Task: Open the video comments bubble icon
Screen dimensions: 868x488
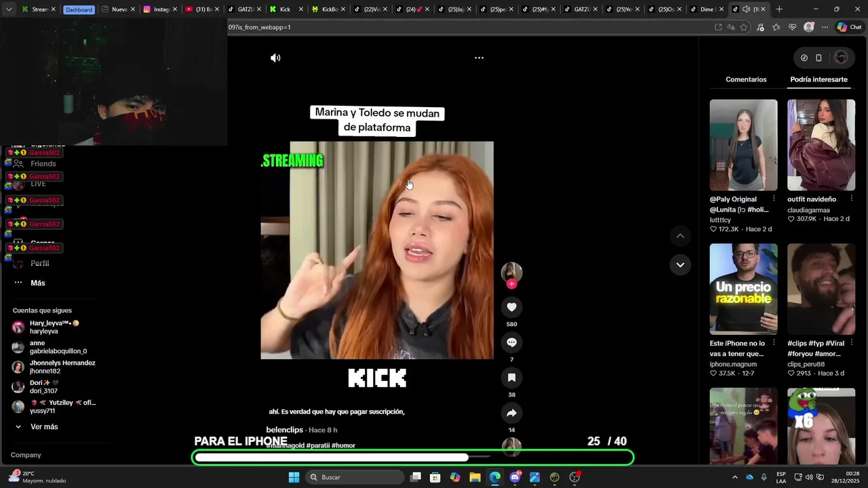Action: click(x=511, y=342)
